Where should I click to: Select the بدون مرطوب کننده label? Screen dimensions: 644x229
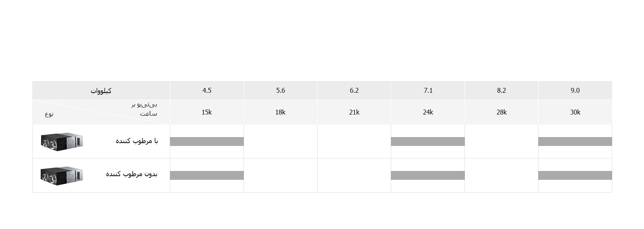click(132, 174)
